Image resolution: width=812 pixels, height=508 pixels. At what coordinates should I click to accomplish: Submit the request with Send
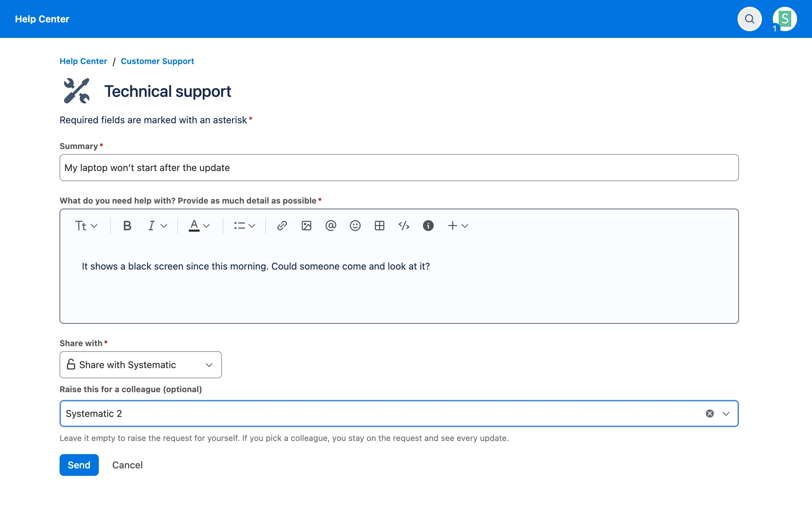point(79,465)
